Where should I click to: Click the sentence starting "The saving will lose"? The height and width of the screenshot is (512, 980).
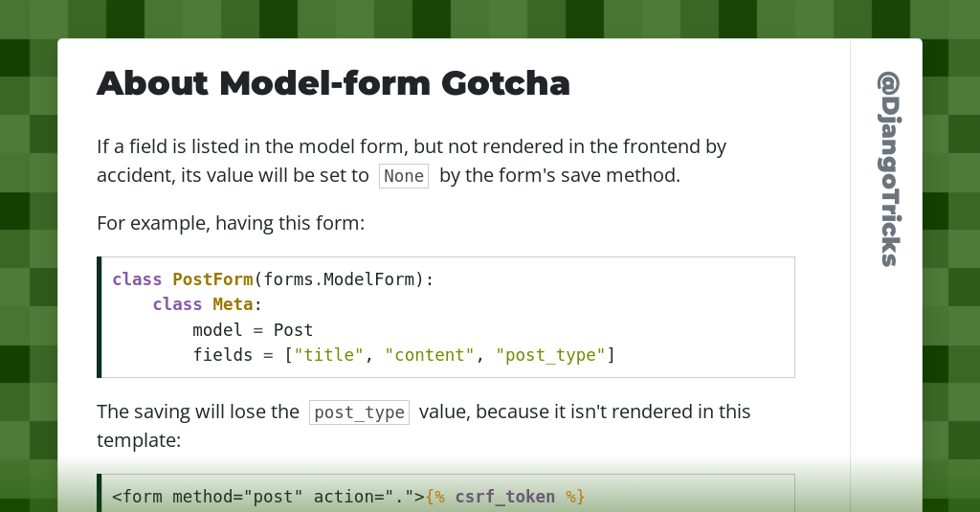(198, 412)
